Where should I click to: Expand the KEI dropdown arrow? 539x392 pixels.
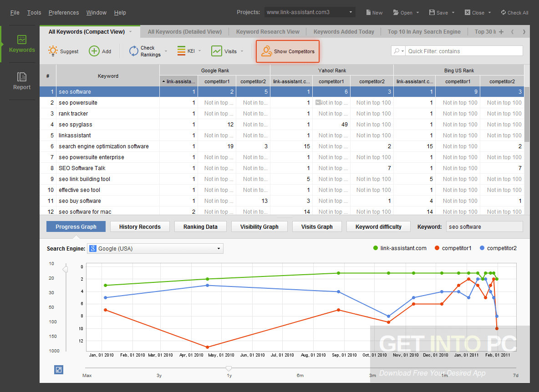(x=200, y=51)
